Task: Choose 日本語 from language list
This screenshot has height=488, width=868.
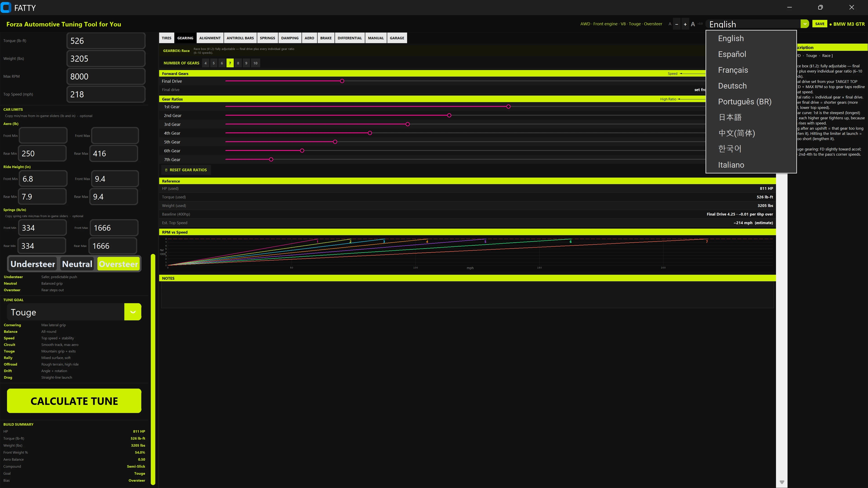Action: (751, 117)
